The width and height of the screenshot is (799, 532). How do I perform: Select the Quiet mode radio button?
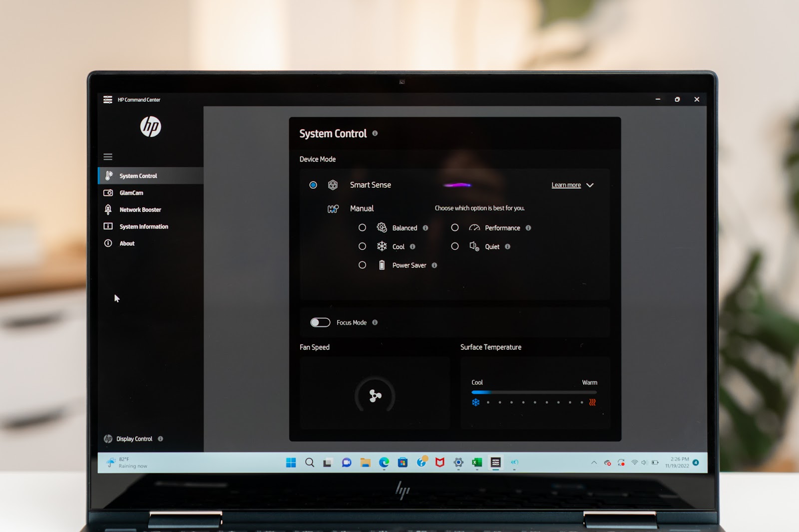(x=455, y=247)
